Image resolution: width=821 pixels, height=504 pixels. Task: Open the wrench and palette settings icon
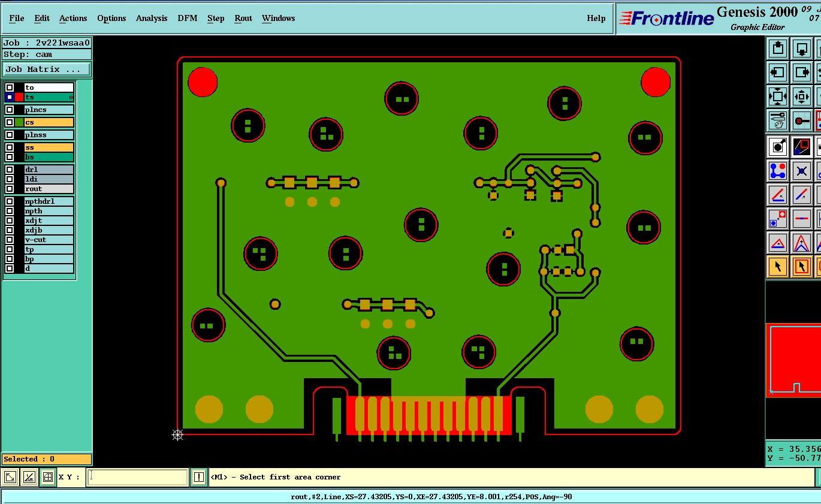[777, 120]
